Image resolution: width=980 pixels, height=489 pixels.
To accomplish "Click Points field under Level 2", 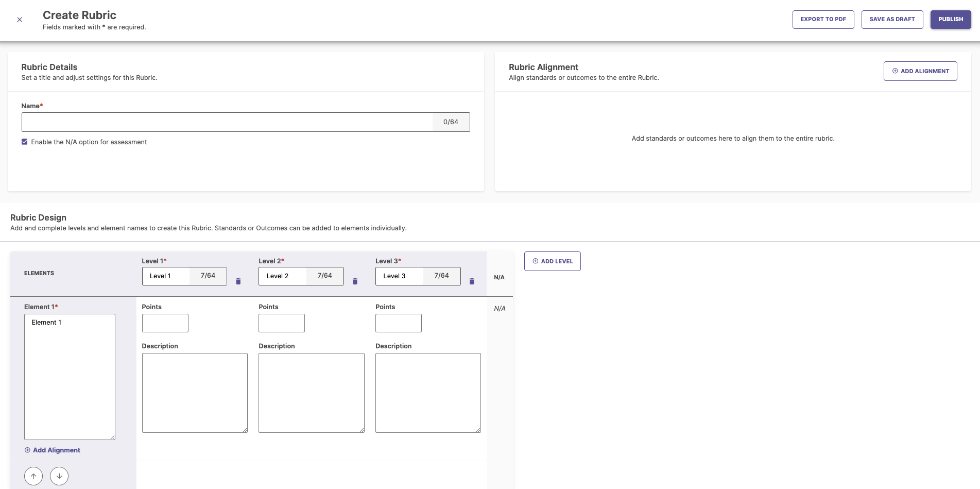I will 282,323.
